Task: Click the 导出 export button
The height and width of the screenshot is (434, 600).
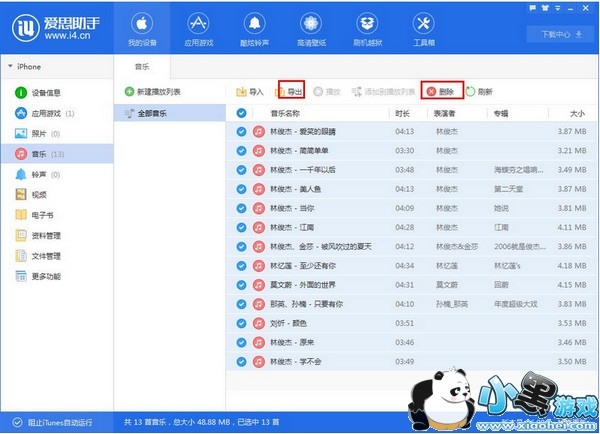Action: point(291,92)
